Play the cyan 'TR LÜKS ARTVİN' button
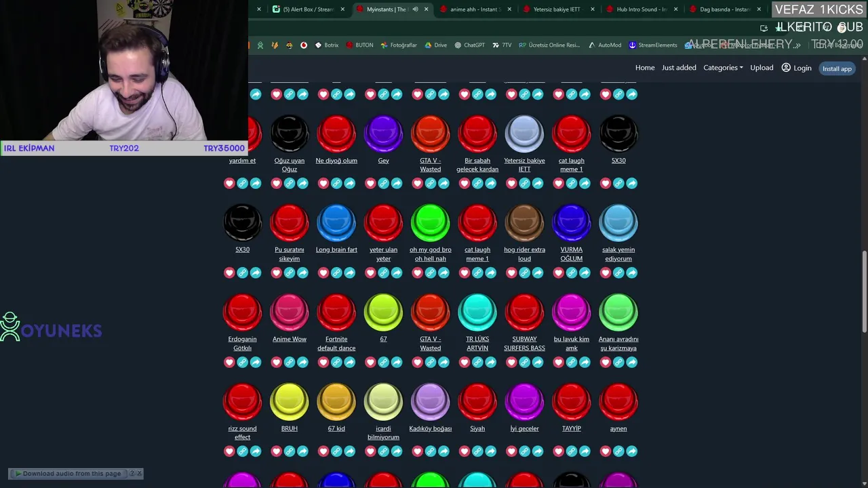The image size is (868, 488). (477, 312)
